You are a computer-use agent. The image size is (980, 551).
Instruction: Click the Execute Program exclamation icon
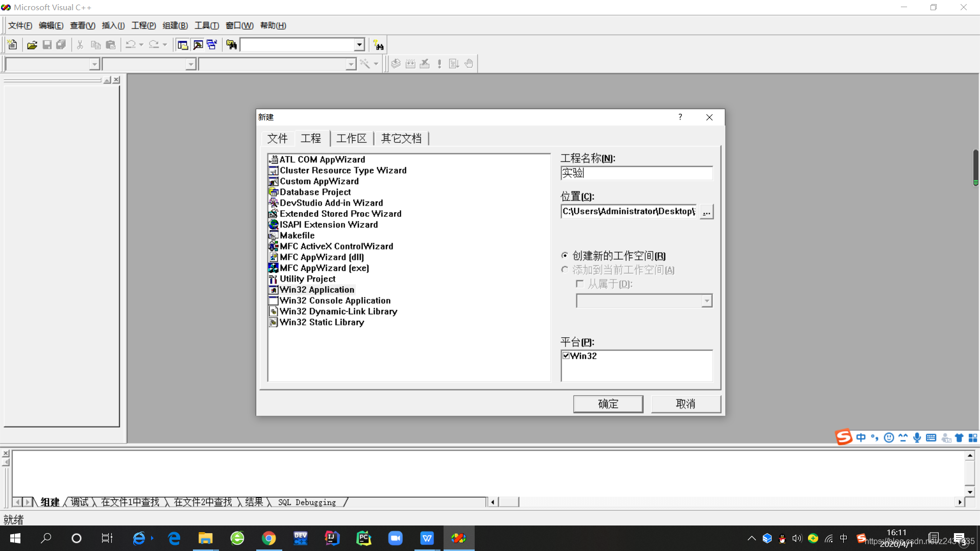click(x=439, y=64)
